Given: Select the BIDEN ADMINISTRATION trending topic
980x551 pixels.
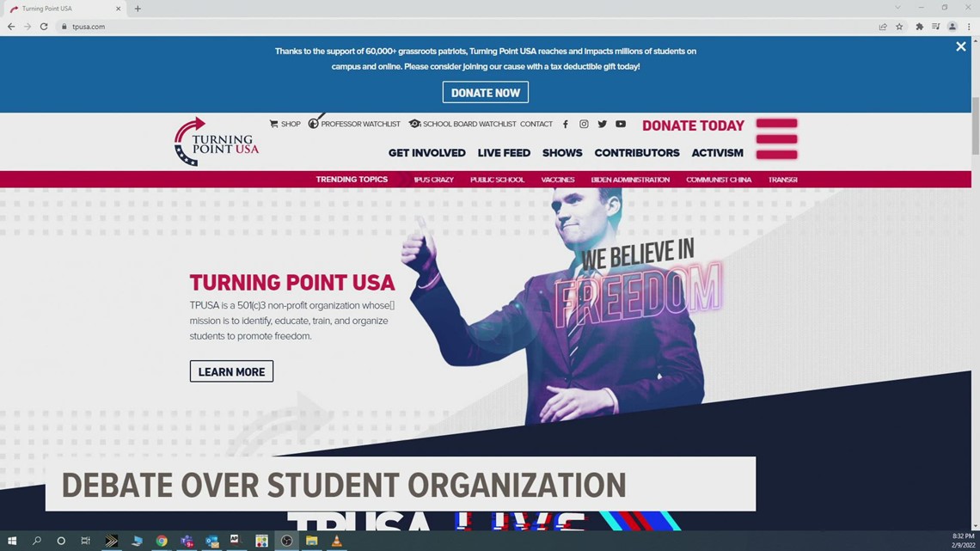Looking at the screenshot, I should [x=630, y=180].
